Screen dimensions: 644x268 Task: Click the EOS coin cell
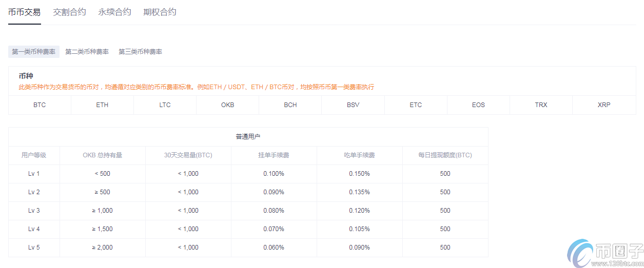[478, 105]
